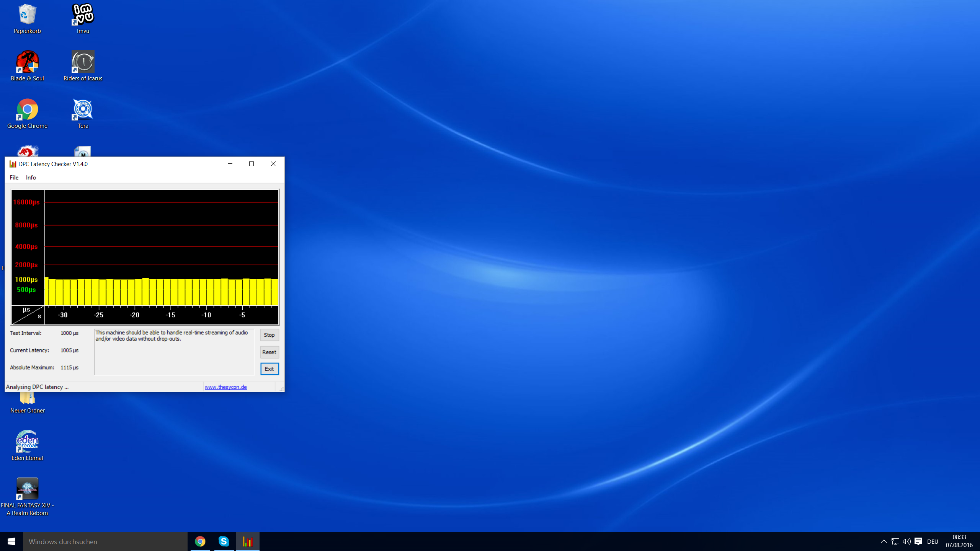Open the Google Chrome desktop shortcut
Viewport: 980px width, 551px height.
click(27, 110)
